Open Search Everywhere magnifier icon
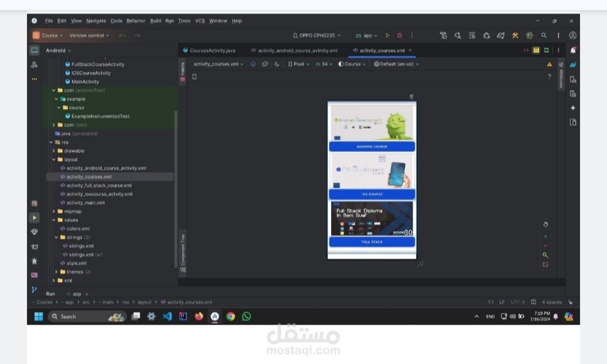 pos(544,35)
